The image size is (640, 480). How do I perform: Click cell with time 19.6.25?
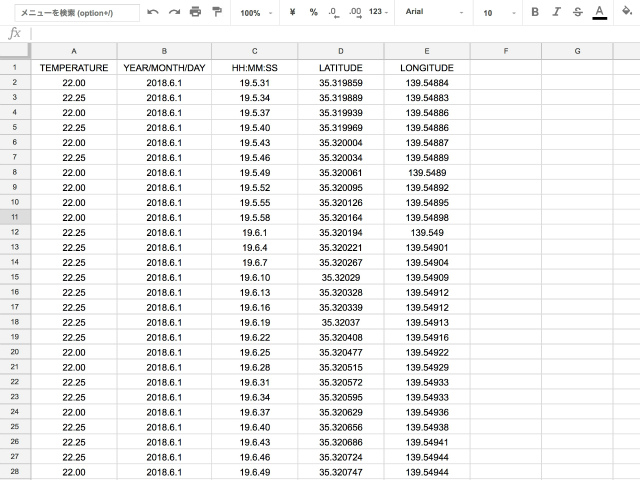(x=255, y=352)
